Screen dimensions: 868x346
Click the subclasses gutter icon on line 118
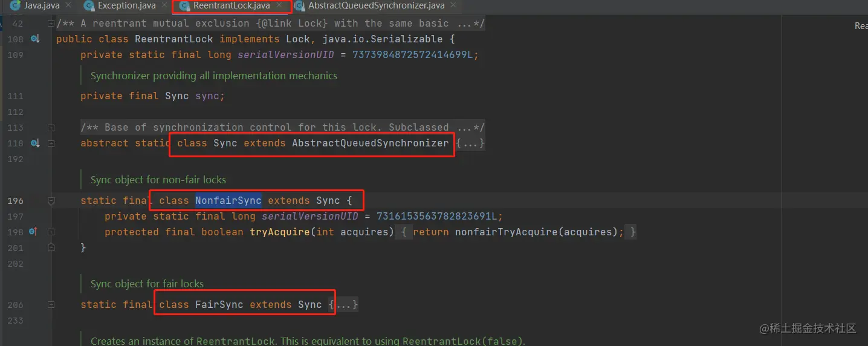[x=35, y=143]
